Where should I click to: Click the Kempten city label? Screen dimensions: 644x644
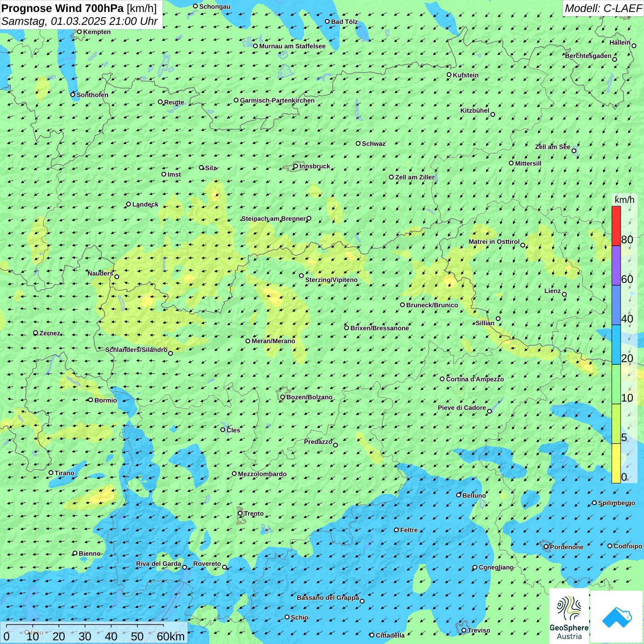tap(97, 32)
